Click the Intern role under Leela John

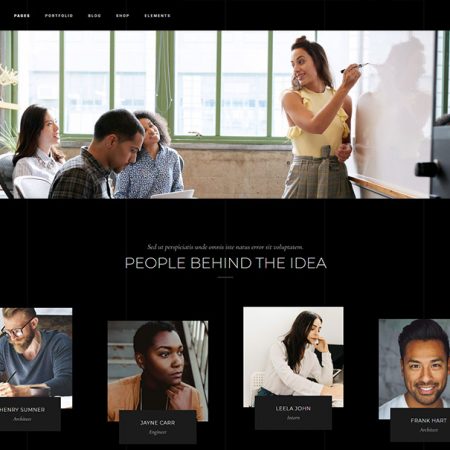point(293,418)
